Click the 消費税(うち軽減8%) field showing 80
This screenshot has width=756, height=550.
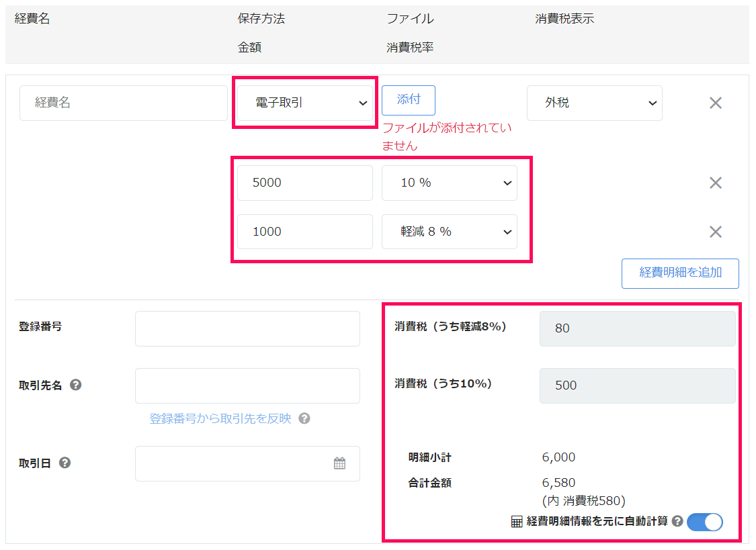638,328
